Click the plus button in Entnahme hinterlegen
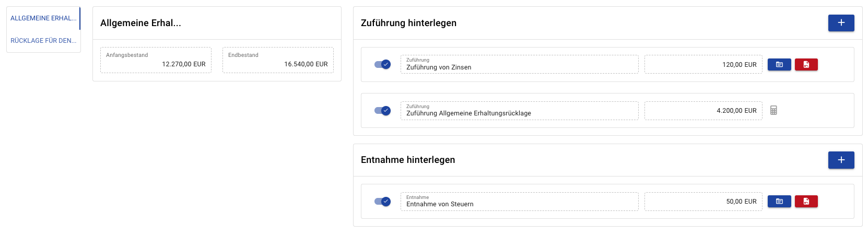Viewport: 868px width, 235px height. [841, 160]
